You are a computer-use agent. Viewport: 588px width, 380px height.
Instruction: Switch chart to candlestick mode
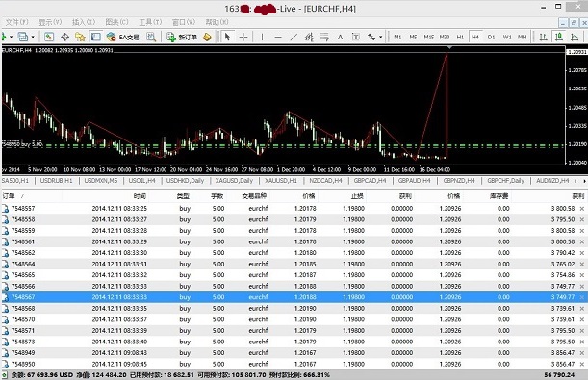coord(559,37)
